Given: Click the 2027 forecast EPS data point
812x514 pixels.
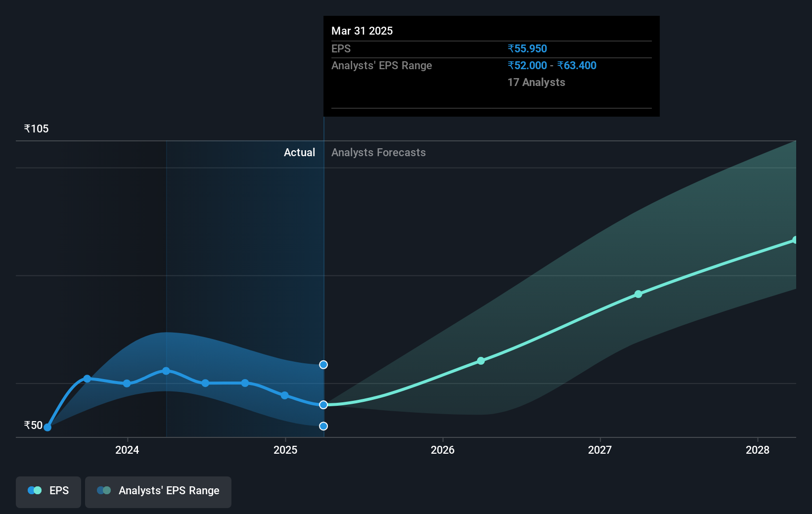Looking at the screenshot, I should [638, 294].
